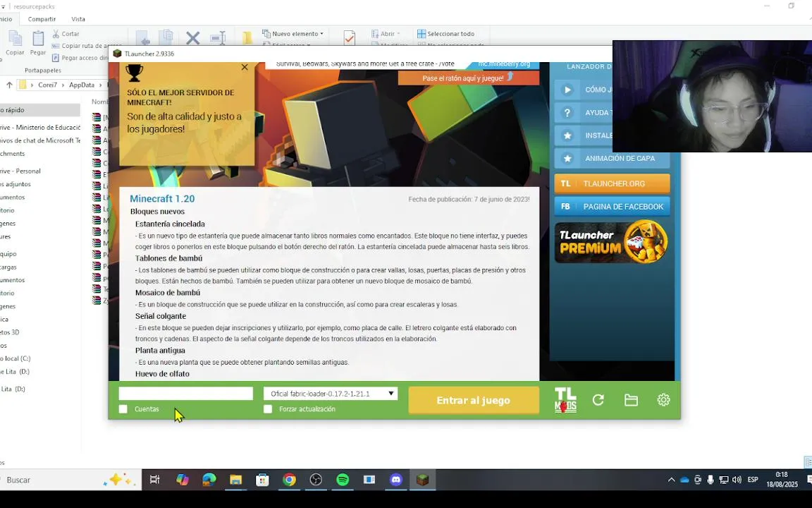Screen dimensions: 812x508
Task: Click the Copiar icon in Explorer ribbon
Action: click(15, 42)
